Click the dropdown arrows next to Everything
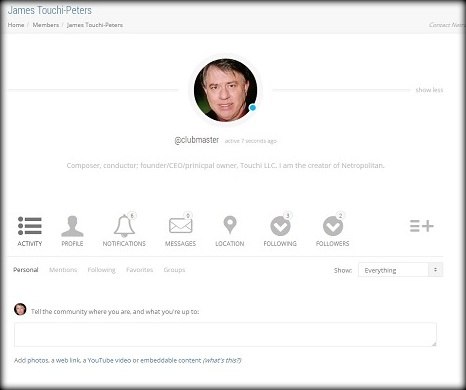466x390 pixels. tap(435, 270)
